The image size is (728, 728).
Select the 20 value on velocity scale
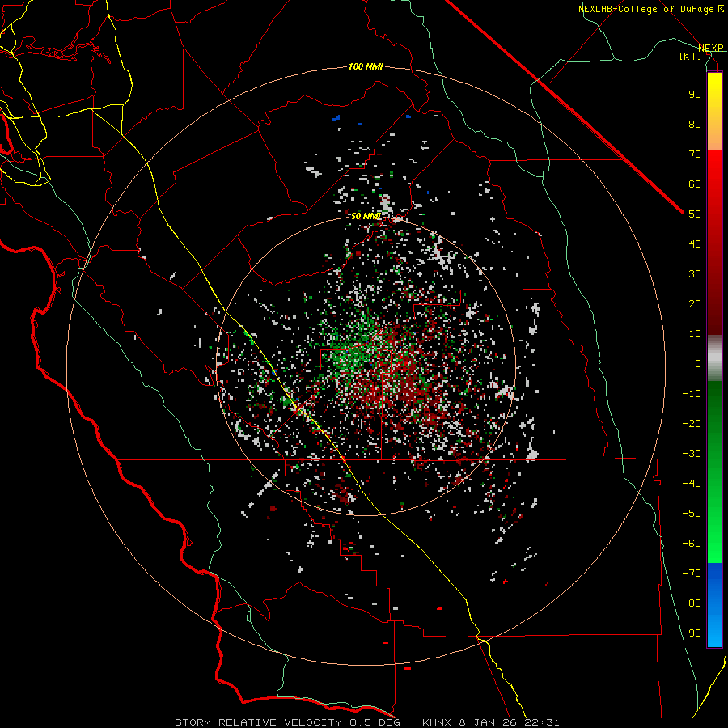pyautogui.click(x=695, y=303)
